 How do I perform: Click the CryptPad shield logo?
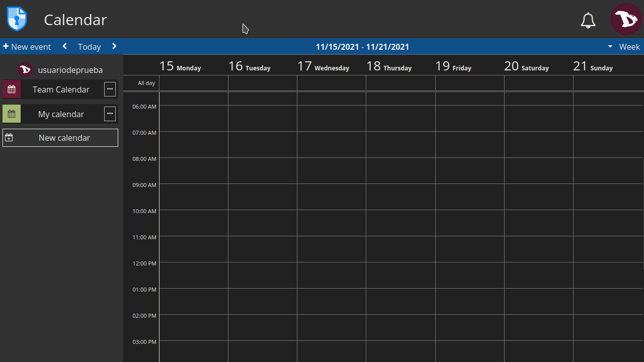coord(17,19)
